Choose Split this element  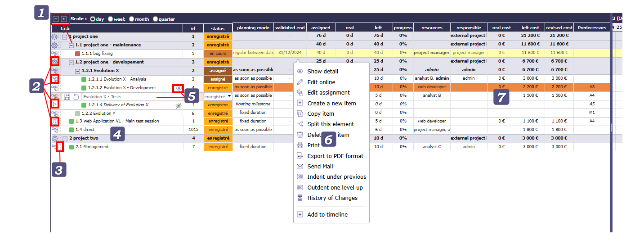pyautogui.click(x=331, y=124)
